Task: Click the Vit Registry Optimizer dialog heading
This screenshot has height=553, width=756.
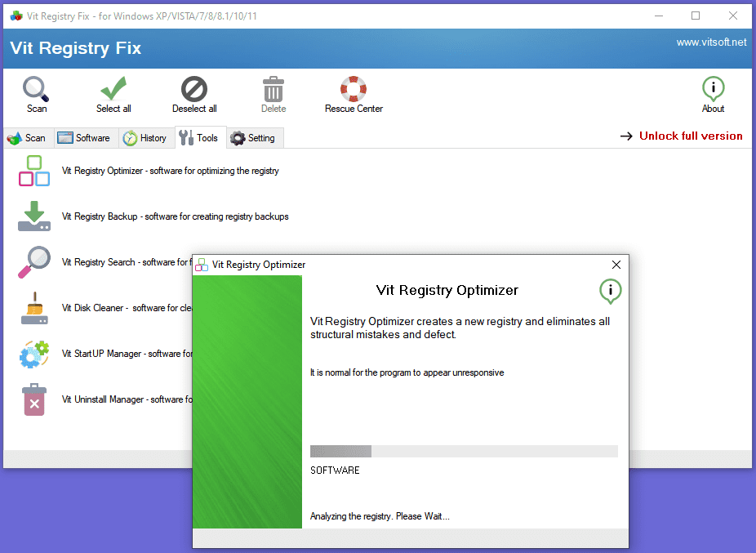Action: click(447, 290)
